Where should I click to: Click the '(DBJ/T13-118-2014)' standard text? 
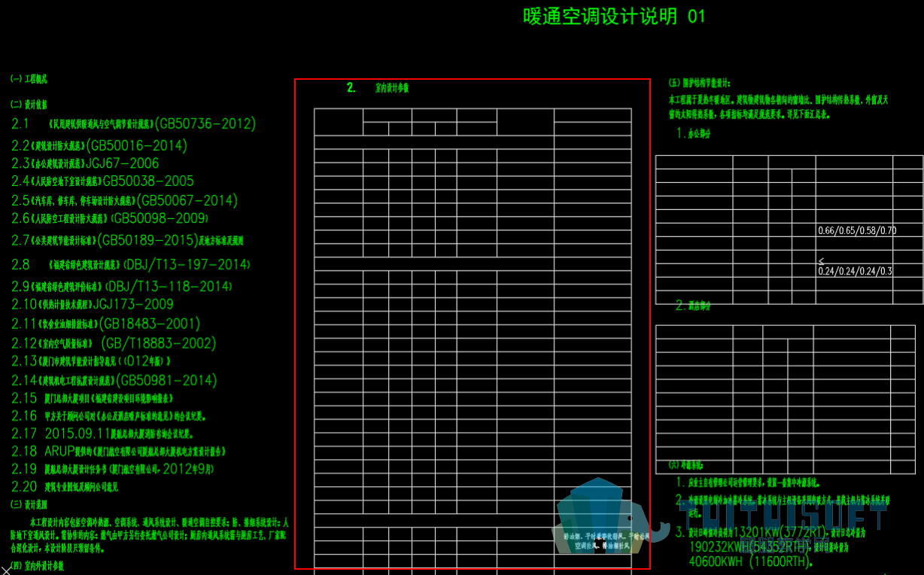tap(169, 287)
